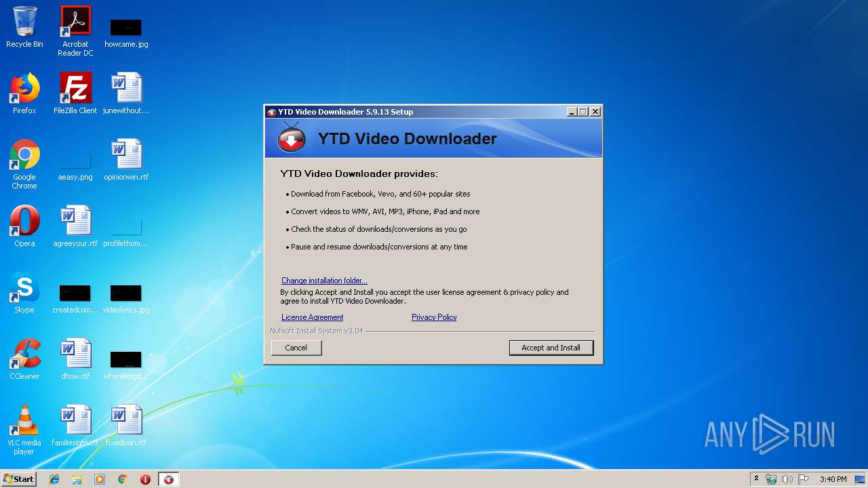Cancel the YTD setup
Viewport: 868px width, 488px height.
pyautogui.click(x=296, y=348)
